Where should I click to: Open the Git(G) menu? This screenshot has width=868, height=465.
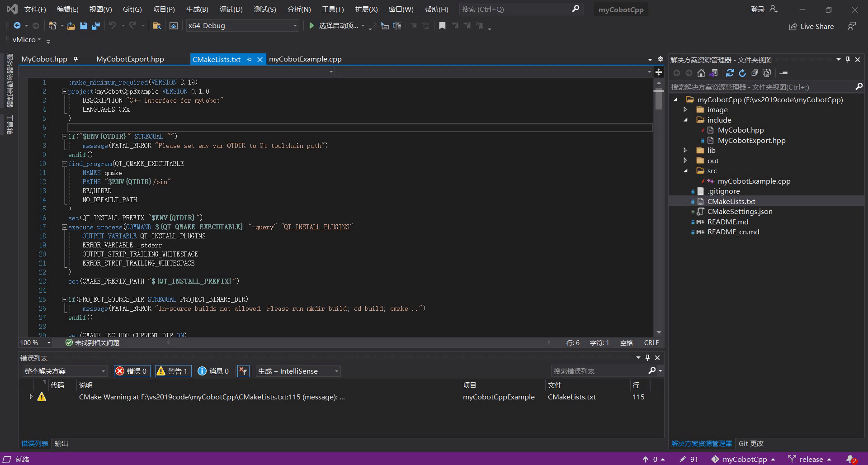(132, 9)
